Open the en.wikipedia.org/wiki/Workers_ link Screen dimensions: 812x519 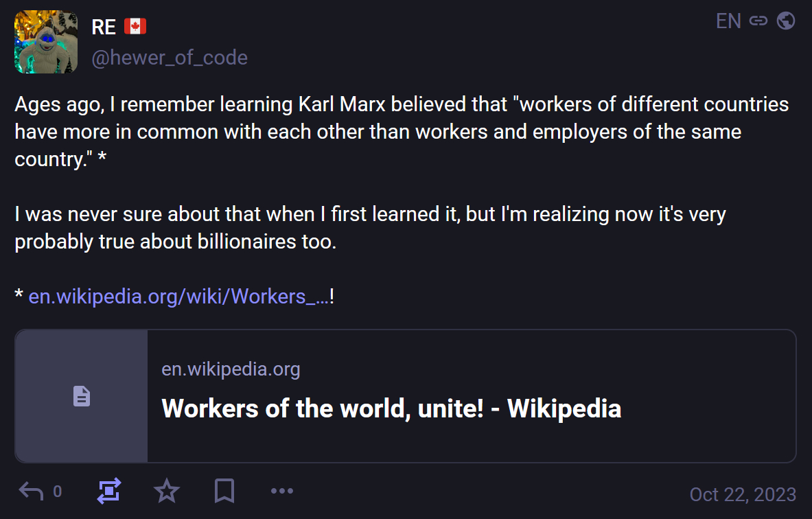pos(178,297)
